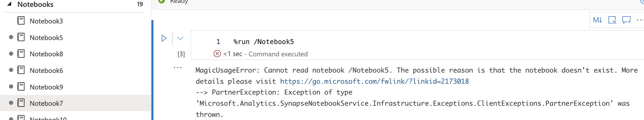Open Notebook5 from the sidebar
Screen dimensions: 644x120
point(46,38)
